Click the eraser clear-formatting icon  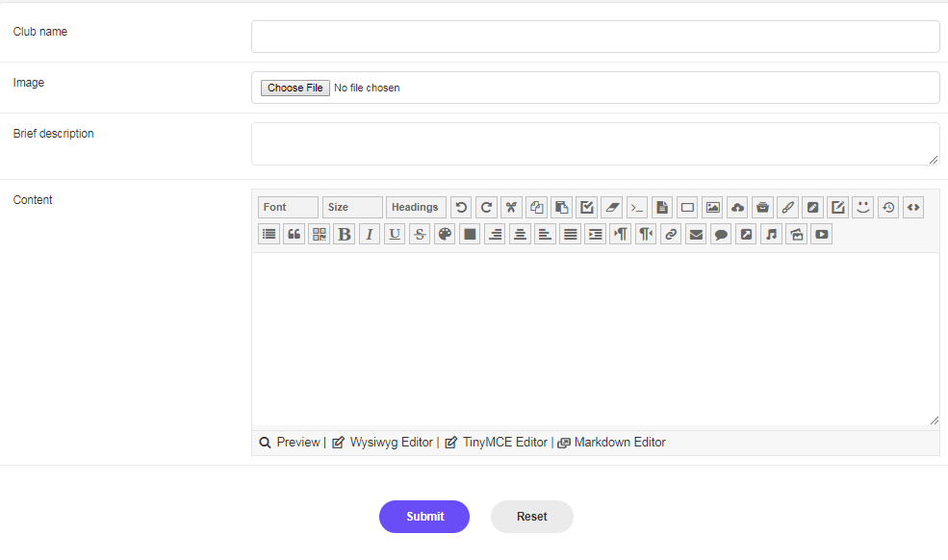coord(612,208)
